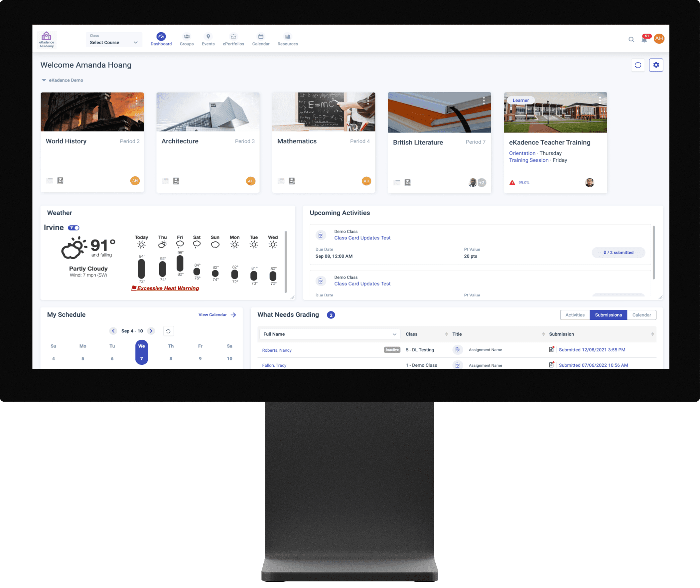Image resolution: width=700 pixels, height=588 pixels.
Task: Click gradebook icon on Mathematics card
Action: (x=292, y=181)
